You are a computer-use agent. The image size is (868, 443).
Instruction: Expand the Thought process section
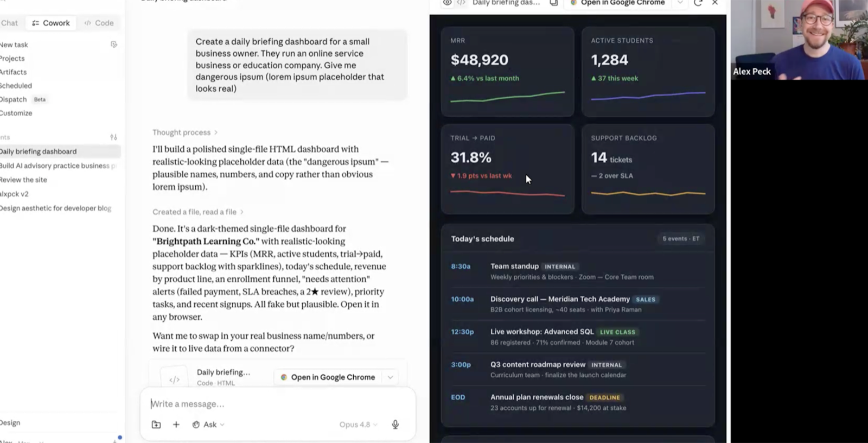(x=185, y=132)
